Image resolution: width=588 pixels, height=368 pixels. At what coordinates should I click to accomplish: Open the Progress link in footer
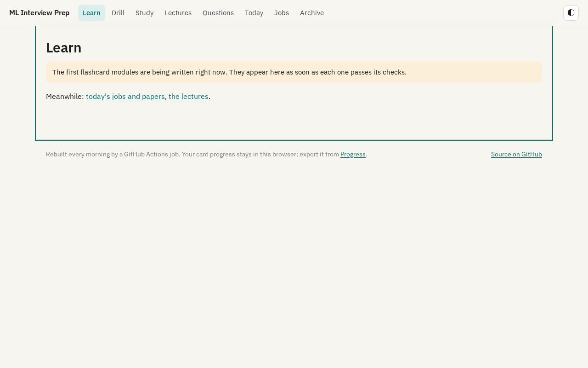click(x=353, y=155)
